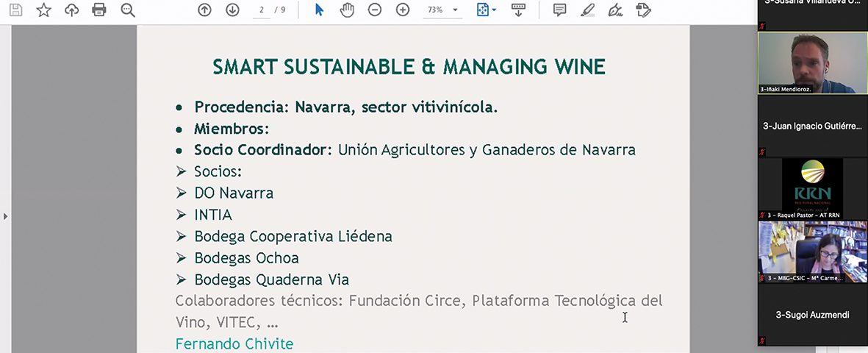Open the sign document pen icon
868x353 pixels.
click(615, 10)
